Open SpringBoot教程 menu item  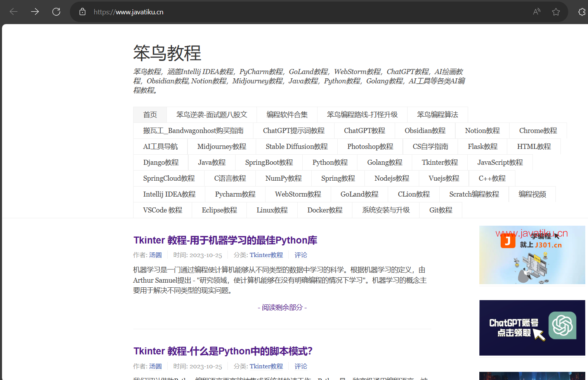[269, 162]
